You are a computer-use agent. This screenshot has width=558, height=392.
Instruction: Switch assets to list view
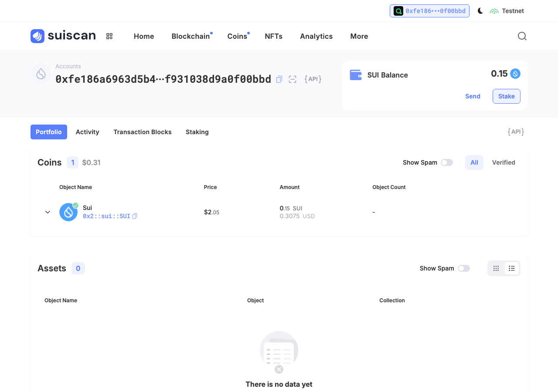(512, 268)
